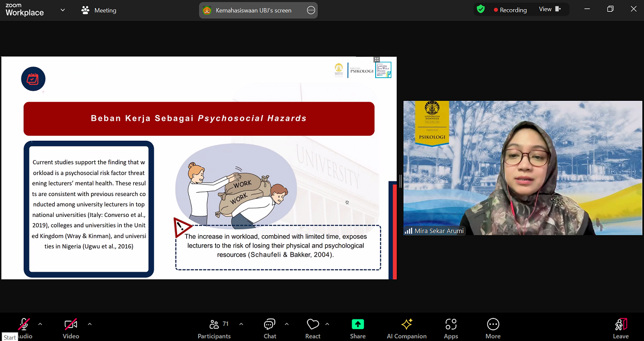The width and height of the screenshot is (644, 341).
Task: Open the More options menu
Action: coord(493,328)
